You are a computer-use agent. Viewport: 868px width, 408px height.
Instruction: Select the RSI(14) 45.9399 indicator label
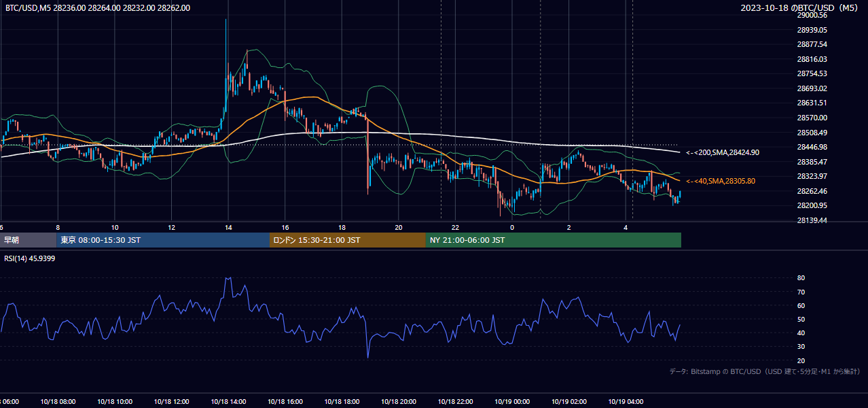(x=31, y=258)
